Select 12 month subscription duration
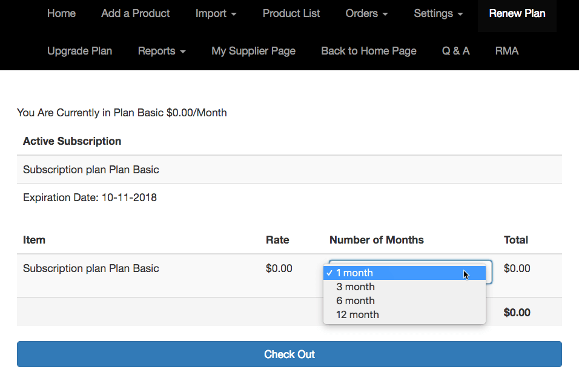This screenshot has width=579, height=392. (357, 315)
